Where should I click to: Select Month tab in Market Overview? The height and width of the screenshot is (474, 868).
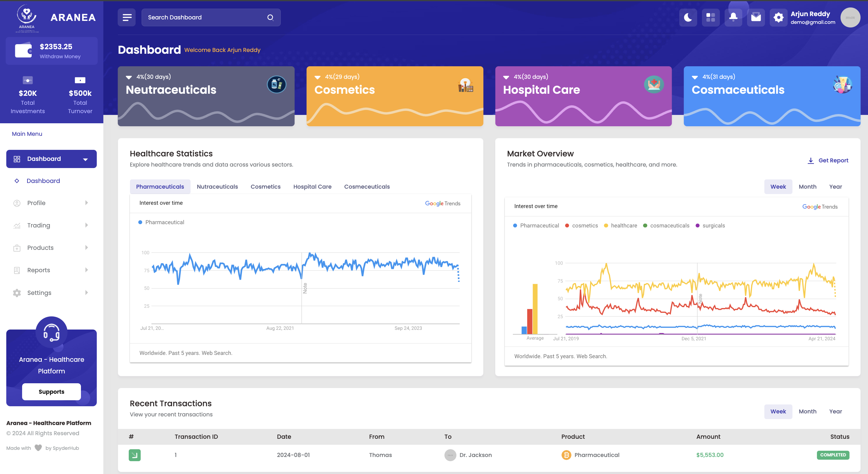(807, 187)
